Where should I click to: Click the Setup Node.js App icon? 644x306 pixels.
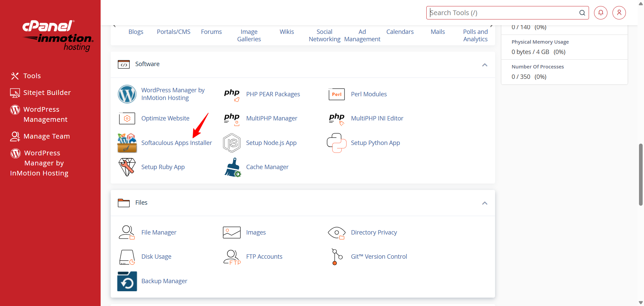click(x=232, y=143)
